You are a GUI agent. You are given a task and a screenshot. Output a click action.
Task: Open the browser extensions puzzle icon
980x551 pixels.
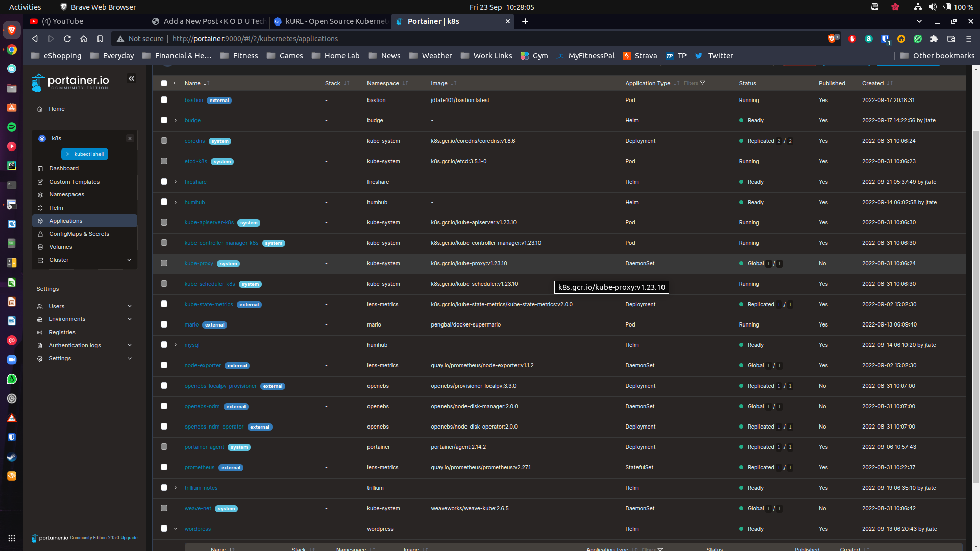coord(934,39)
